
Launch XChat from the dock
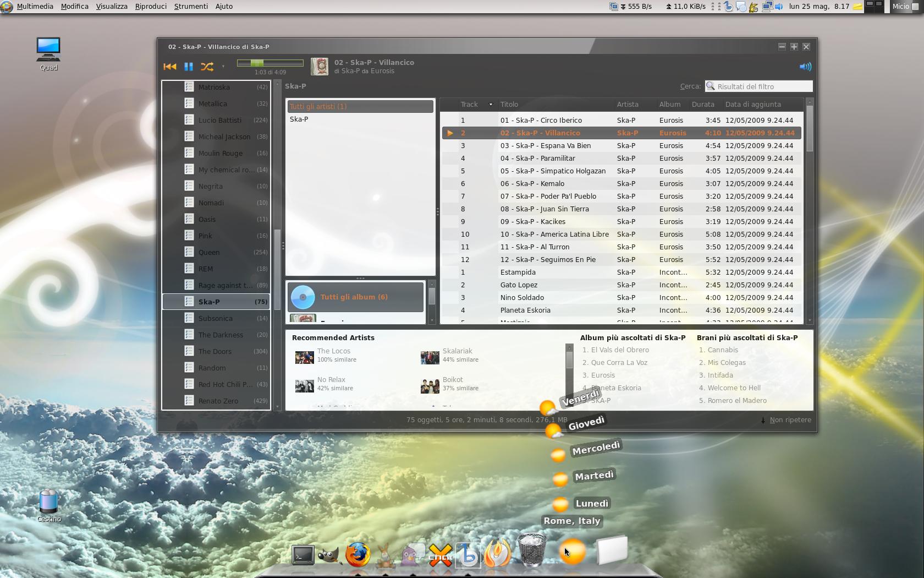[441, 555]
